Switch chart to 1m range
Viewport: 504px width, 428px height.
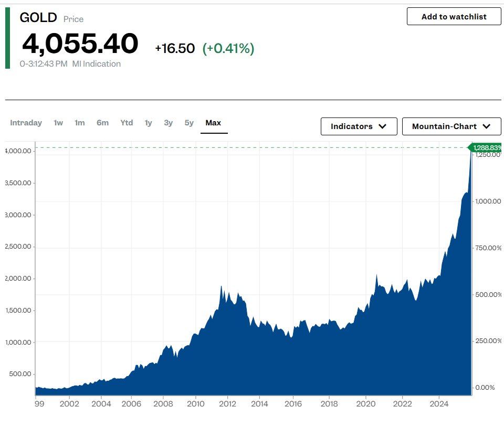80,123
